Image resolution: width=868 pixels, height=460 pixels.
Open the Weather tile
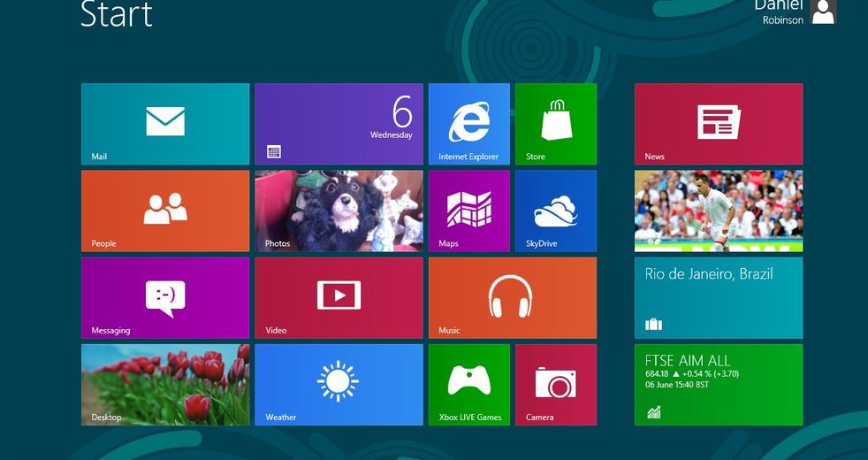pos(339,385)
